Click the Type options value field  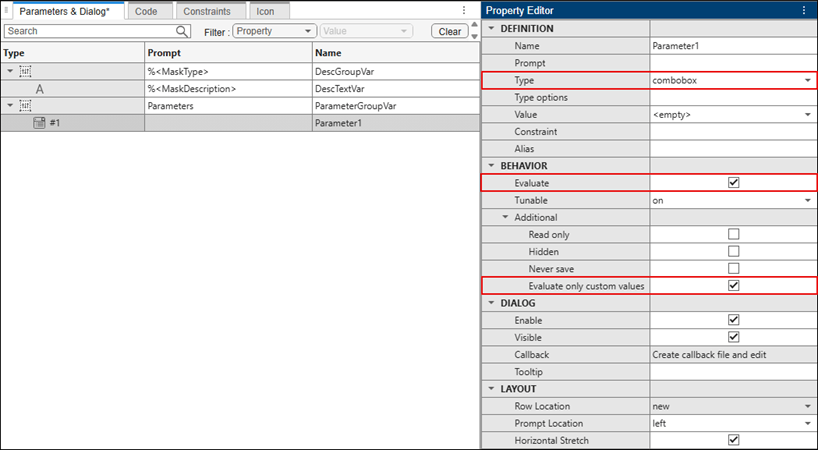pyautogui.click(x=733, y=98)
